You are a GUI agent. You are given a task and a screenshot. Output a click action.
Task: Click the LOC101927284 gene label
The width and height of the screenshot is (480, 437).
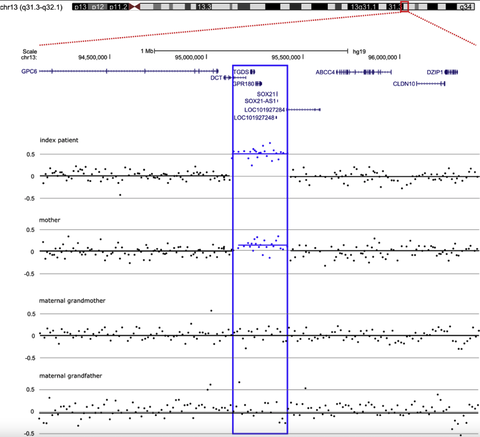click(265, 110)
